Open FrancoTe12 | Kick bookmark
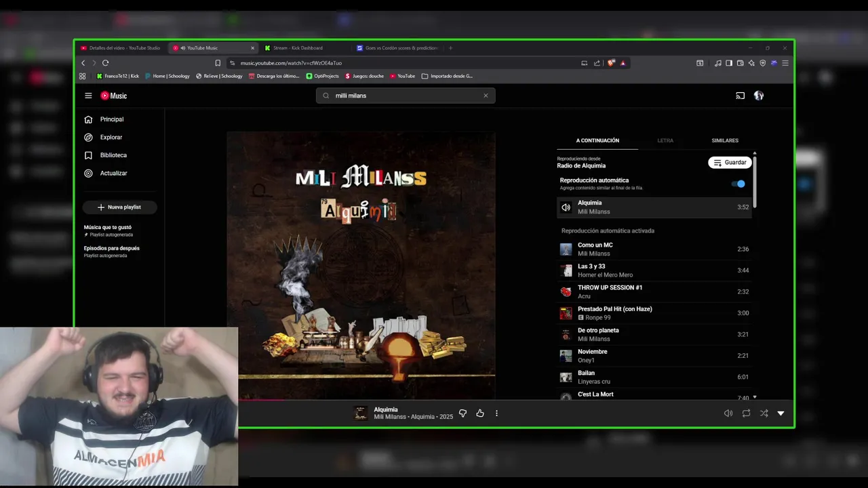 [118, 76]
